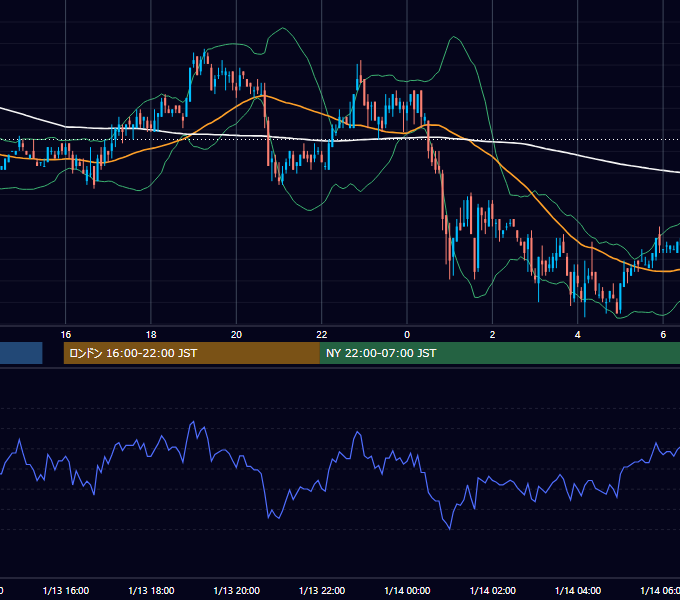This screenshot has width=680, height=600.
Task: Click hour label 4 on price chart axis
Action: (578, 335)
